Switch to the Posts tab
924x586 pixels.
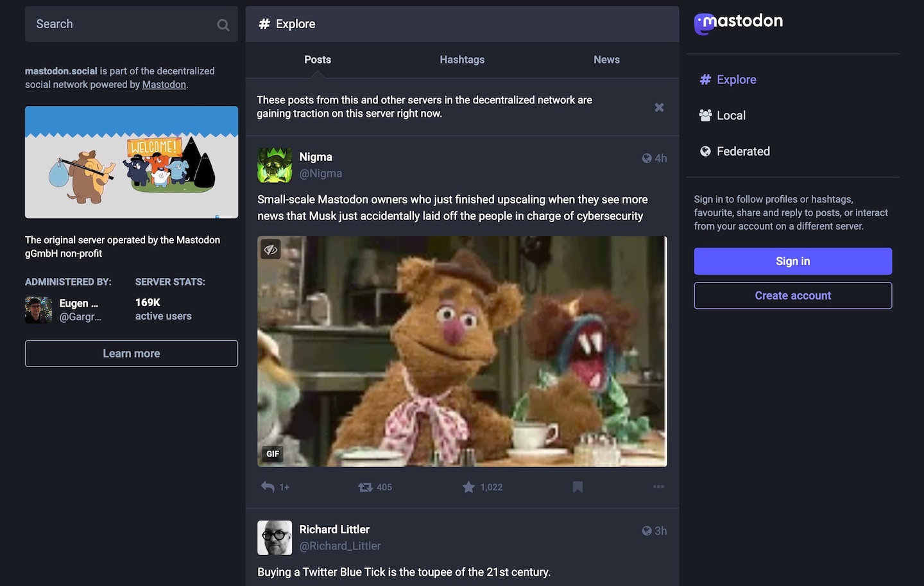(318, 60)
